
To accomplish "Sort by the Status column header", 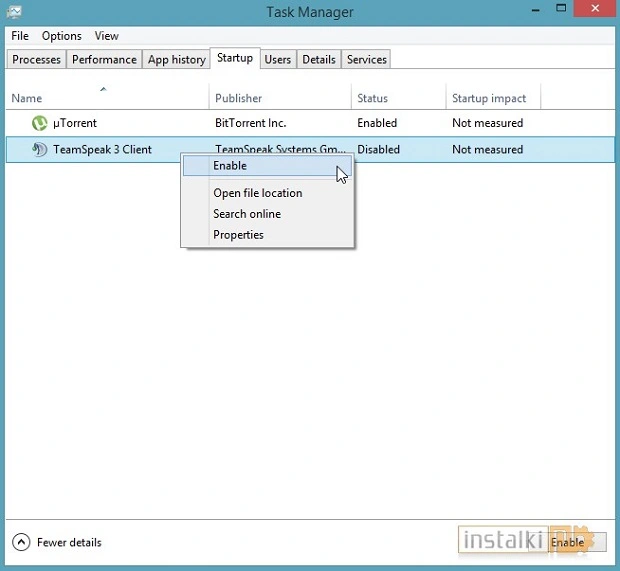I will [399, 98].
